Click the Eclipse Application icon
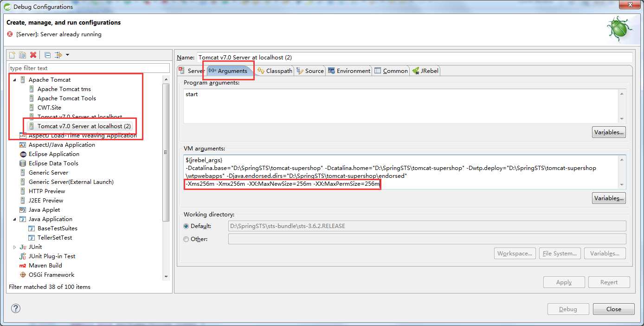Screen dimensions: 644x326 (x=23, y=154)
